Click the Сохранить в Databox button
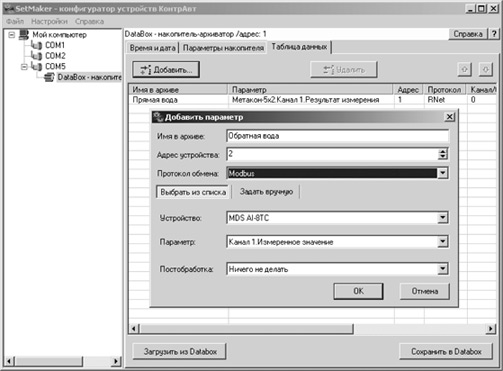 [446, 351]
